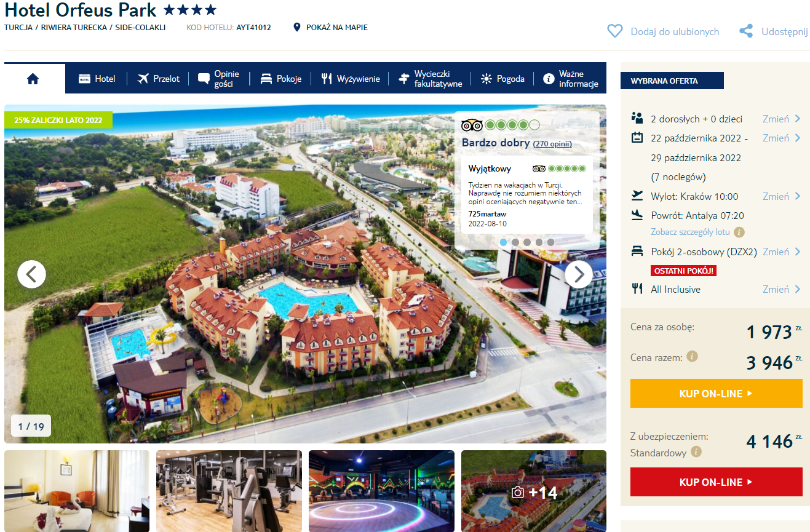
Task: Change the number of guests via Zmień
Action: point(776,119)
